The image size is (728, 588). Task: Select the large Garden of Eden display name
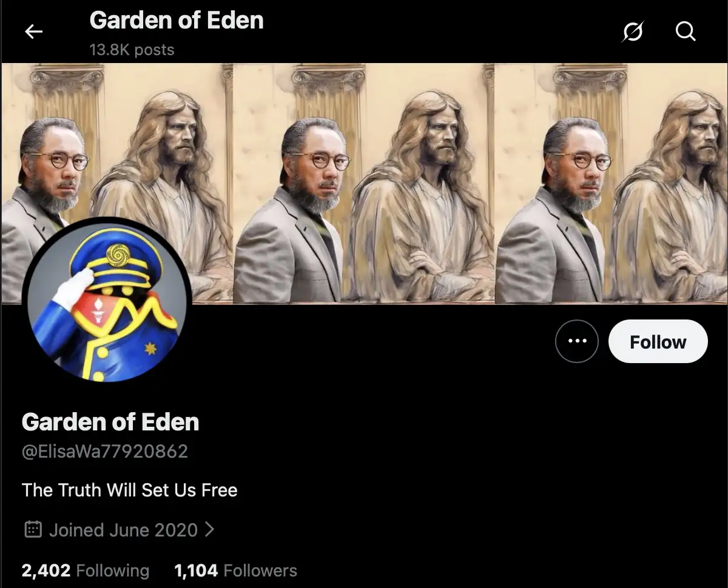[110, 422]
